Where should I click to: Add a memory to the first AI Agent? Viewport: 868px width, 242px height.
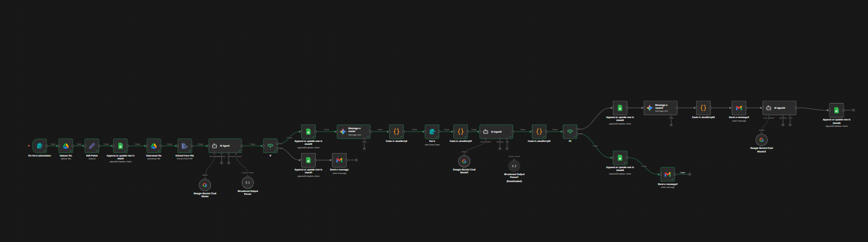(x=221, y=163)
